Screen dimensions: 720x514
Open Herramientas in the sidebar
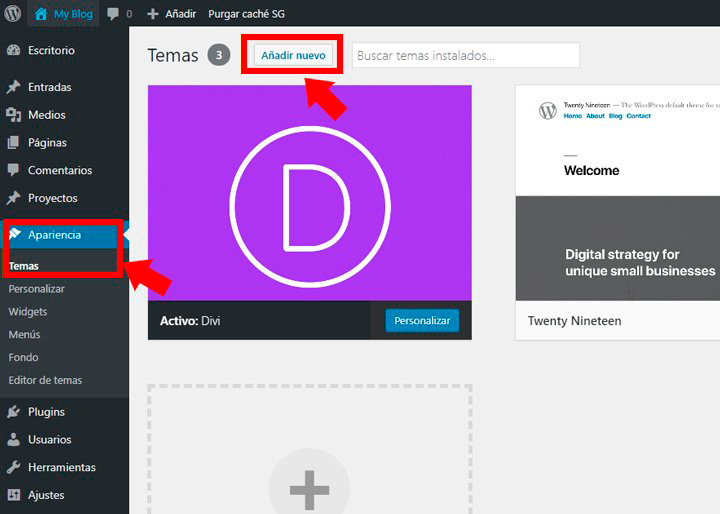(x=64, y=467)
